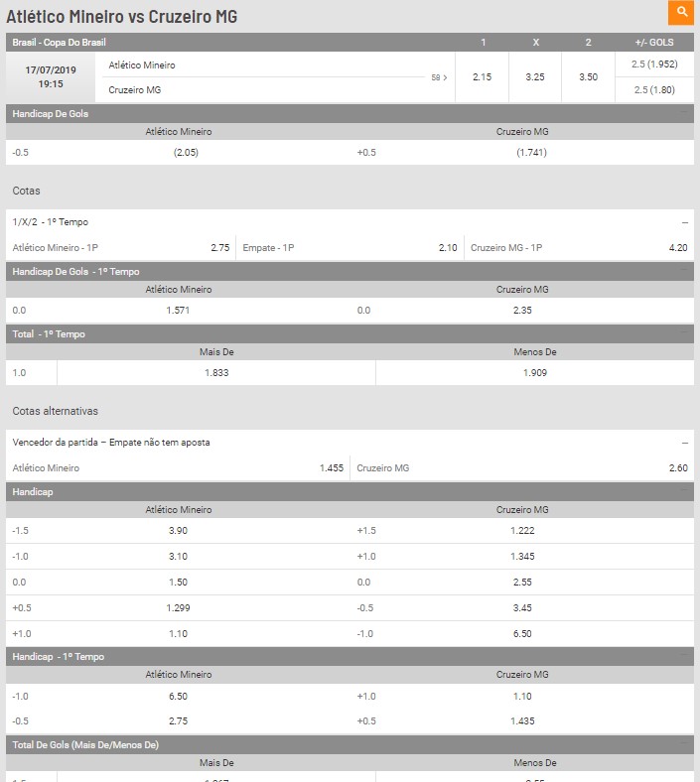Pick under 2.5 goals at 1.80
This screenshot has width=700, height=782.
point(654,89)
